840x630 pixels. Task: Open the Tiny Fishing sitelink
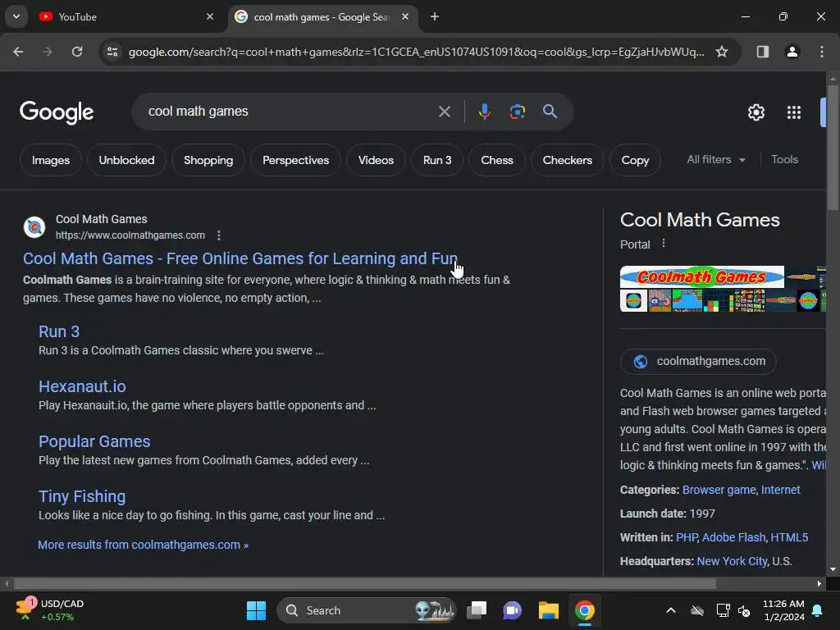[82, 496]
